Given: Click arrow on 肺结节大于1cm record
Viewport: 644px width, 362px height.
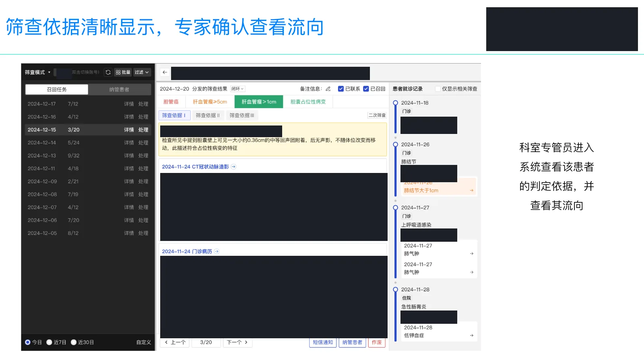Looking at the screenshot, I should pyautogui.click(x=472, y=191).
